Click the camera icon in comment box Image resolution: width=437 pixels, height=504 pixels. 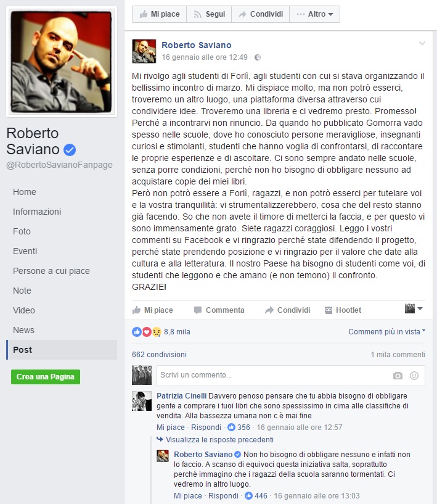pyautogui.click(x=398, y=376)
